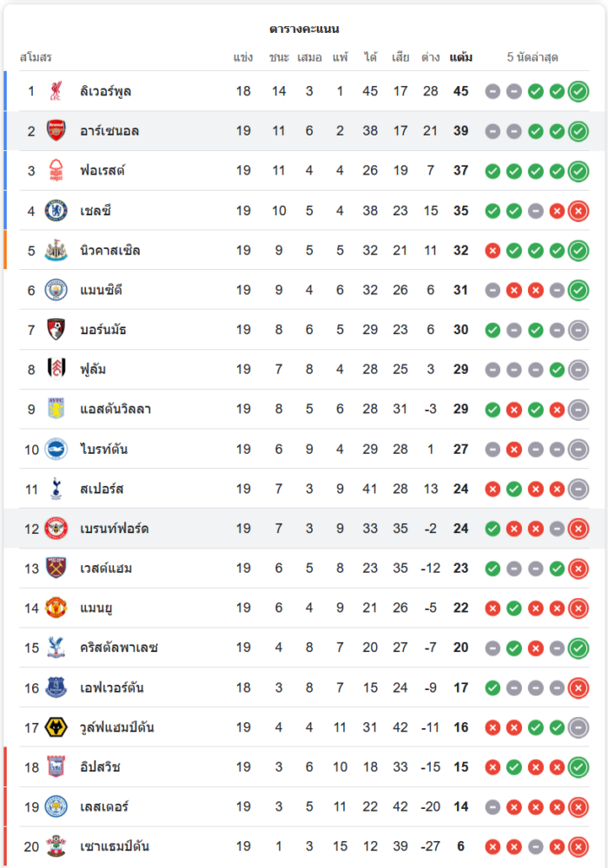Click the Arsenal club crest
This screenshot has height=868, width=608.
point(56,131)
